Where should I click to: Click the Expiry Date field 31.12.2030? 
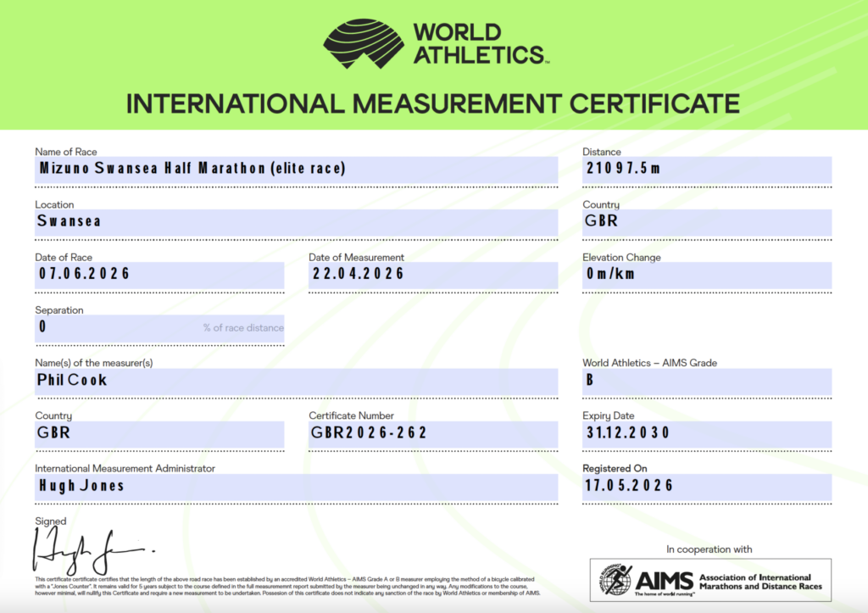click(707, 433)
